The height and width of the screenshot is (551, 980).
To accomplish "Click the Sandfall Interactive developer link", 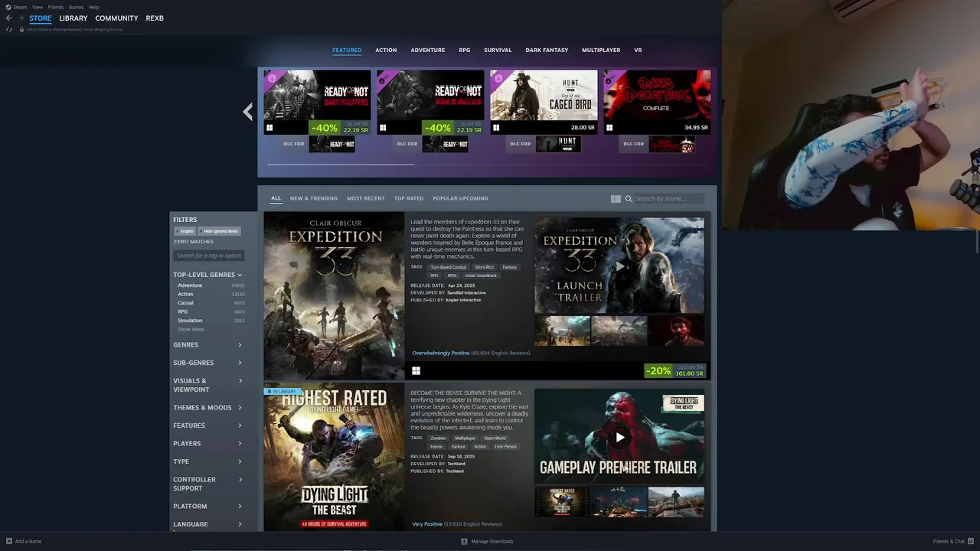I will click(467, 293).
